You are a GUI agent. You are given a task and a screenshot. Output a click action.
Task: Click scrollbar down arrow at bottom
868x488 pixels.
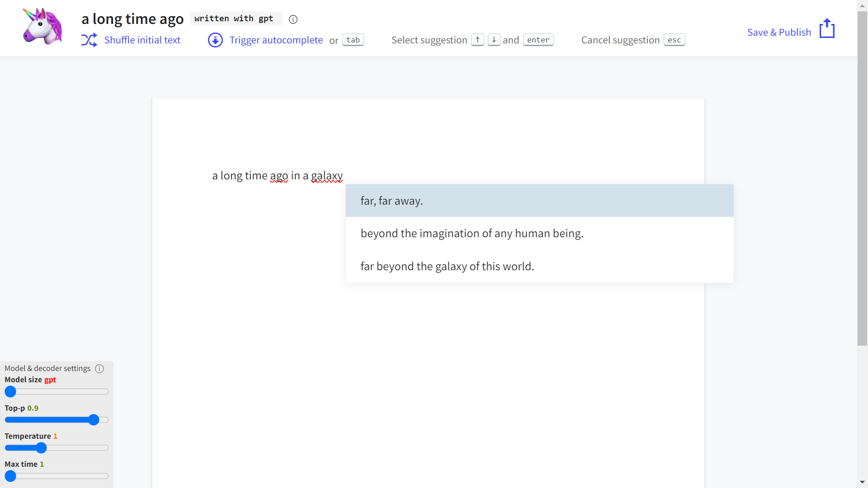862,482
